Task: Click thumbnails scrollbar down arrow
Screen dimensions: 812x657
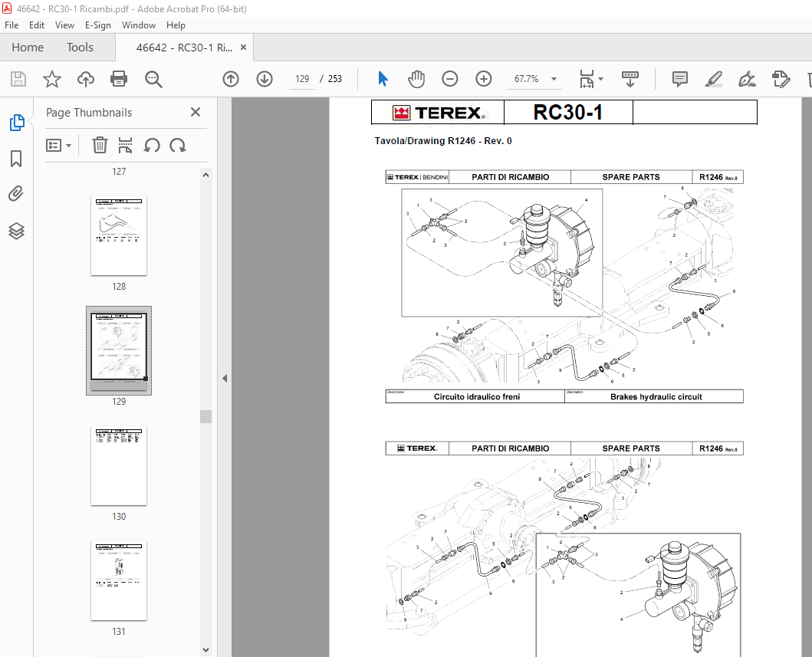Action: [x=206, y=650]
